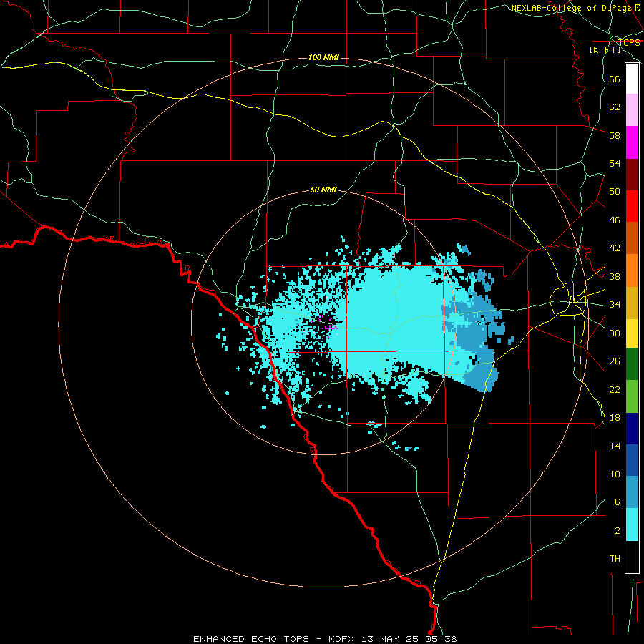Click the dark green legend swatch

[x=632, y=364]
